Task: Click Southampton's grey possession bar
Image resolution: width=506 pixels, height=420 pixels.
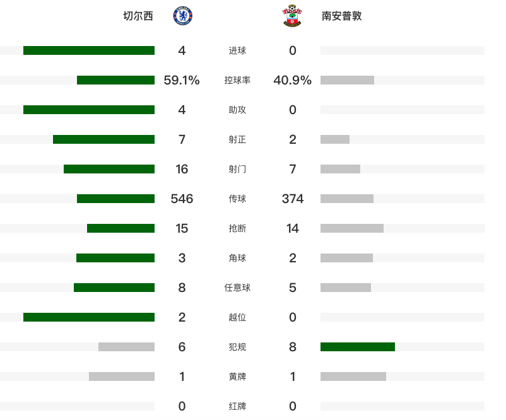Action: [x=347, y=80]
